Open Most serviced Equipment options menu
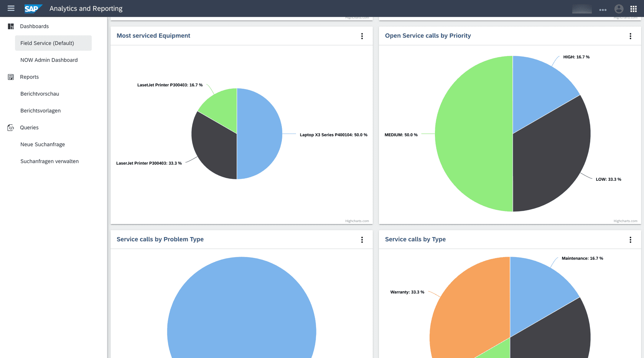The height and width of the screenshot is (358, 644). [362, 36]
